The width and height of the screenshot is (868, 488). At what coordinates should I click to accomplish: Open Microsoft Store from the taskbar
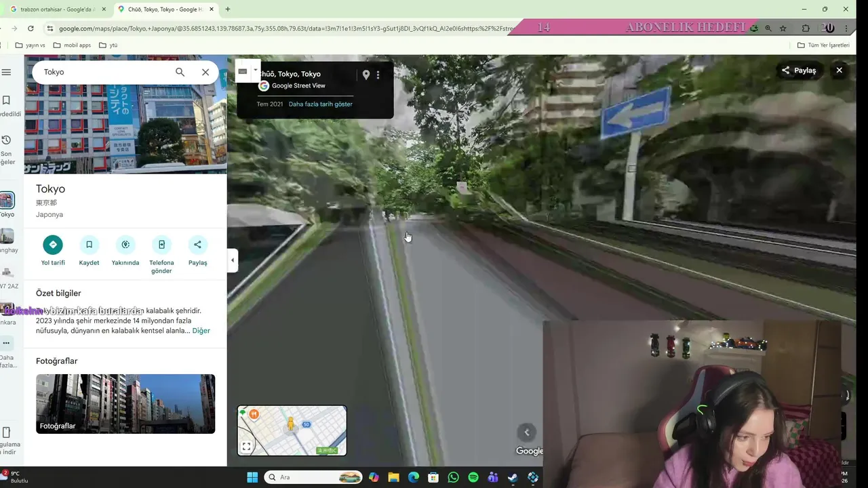(433, 477)
